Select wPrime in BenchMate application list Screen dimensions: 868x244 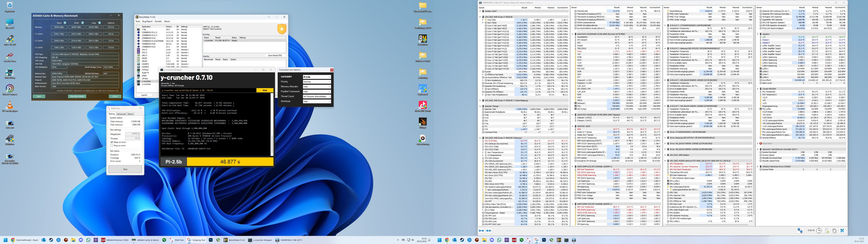pyautogui.click(x=145, y=78)
